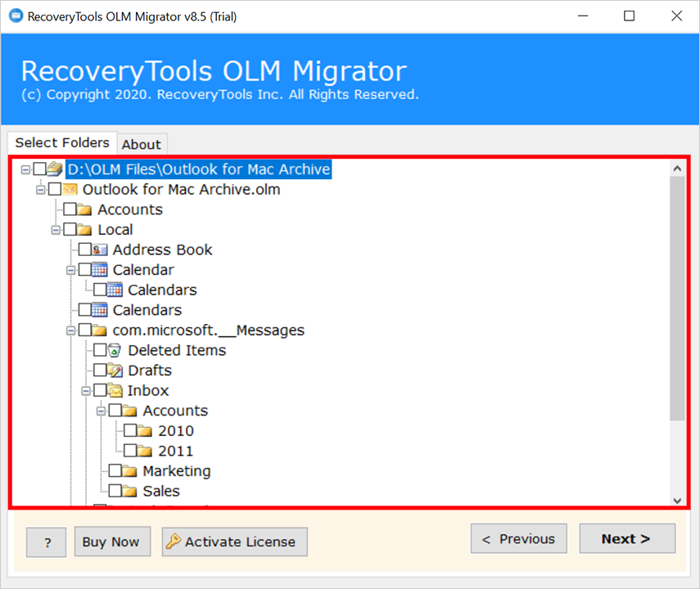
Task: Check the 2010 folder checkbox
Action: 131,430
